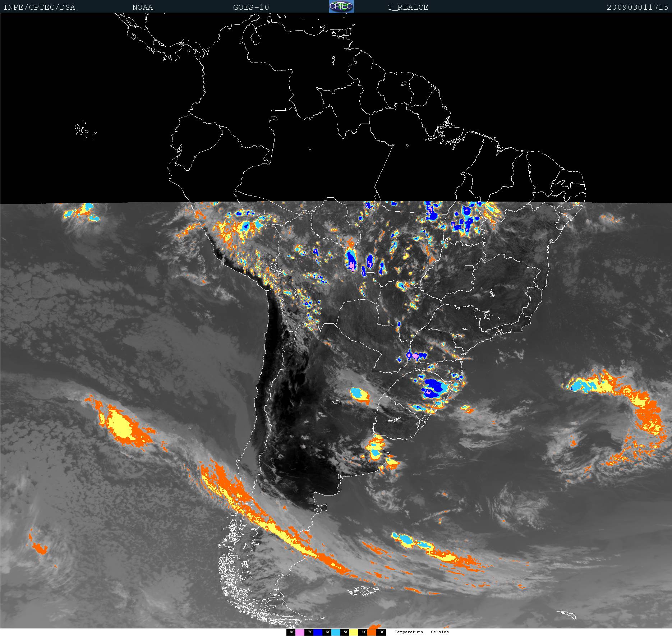This screenshot has height=636, width=672.
Task: Click the -40 legend value
Action: point(363,632)
